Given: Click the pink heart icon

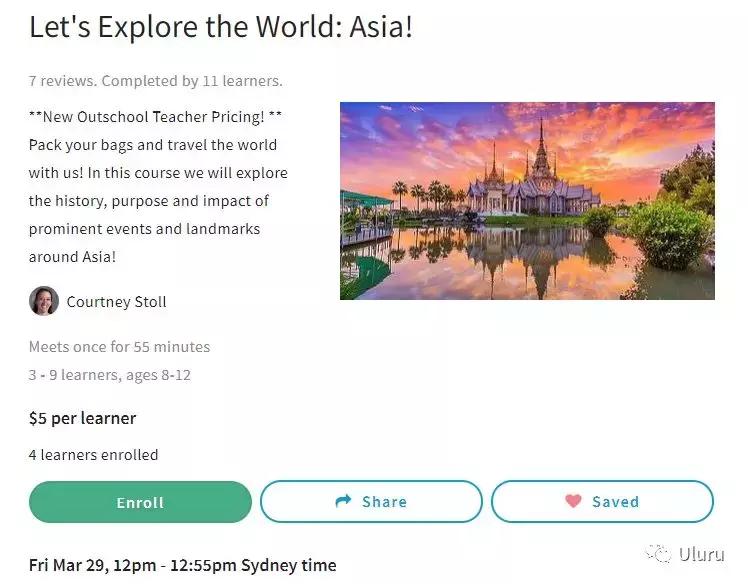Looking at the screenshot, I should click(x=573, y=501).
